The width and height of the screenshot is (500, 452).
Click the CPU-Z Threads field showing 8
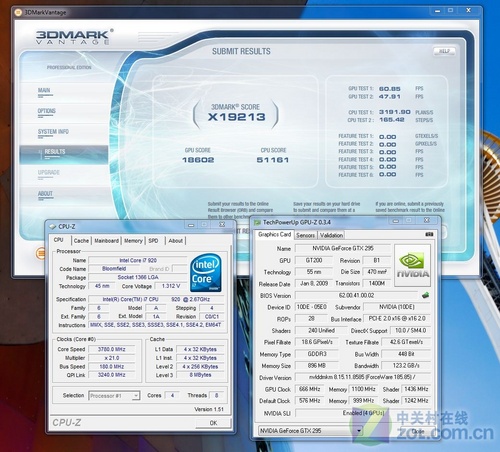pos(217,396)
